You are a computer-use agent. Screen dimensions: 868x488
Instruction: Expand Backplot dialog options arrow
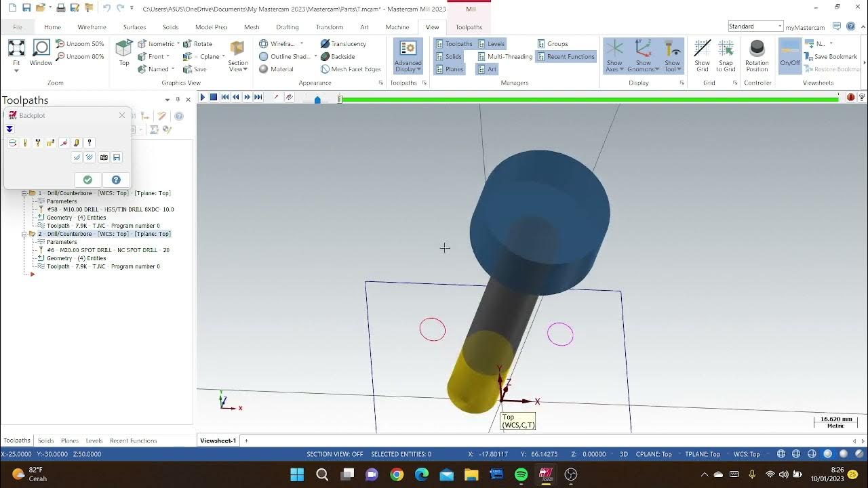point(9,129)
